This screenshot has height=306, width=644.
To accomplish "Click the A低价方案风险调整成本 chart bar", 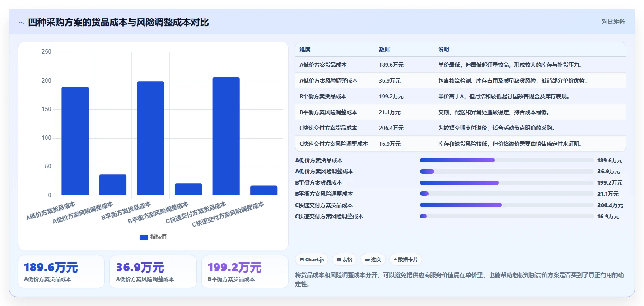I will pyautogui.click(x=113, y=185).
